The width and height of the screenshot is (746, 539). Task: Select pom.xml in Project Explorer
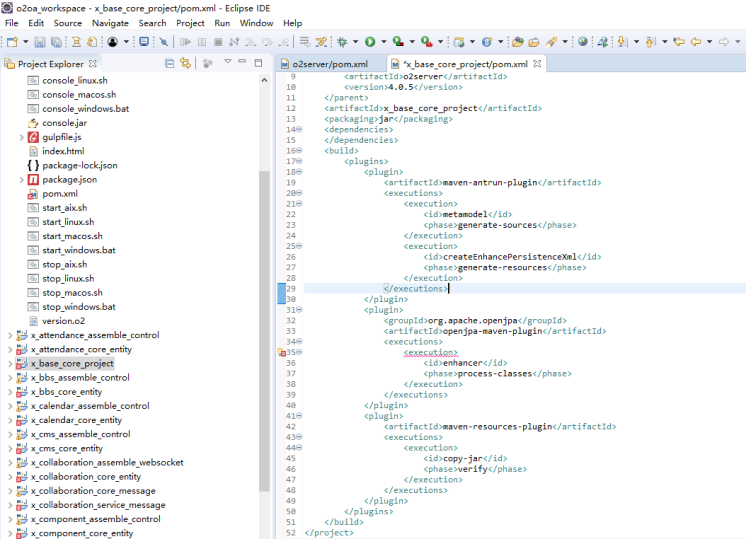click(60, 194)
